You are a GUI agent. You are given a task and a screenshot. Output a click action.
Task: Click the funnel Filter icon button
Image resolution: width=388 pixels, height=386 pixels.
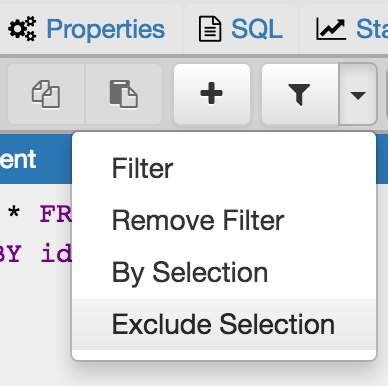[x=300, y=94]
